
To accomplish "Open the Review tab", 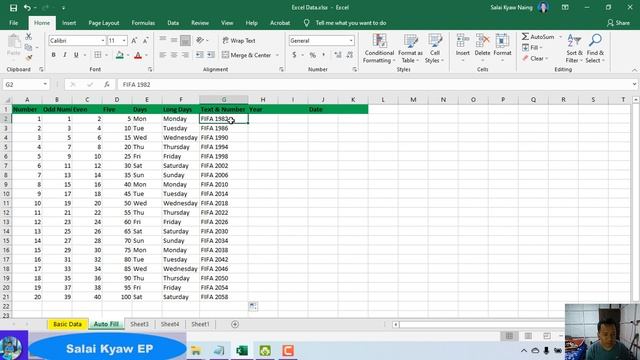I will pos(200,23).
